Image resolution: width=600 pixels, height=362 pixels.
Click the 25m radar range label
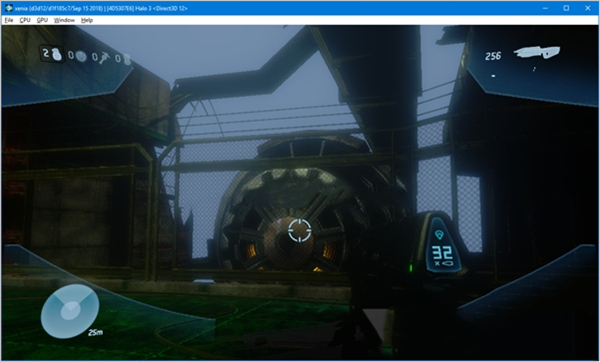click(95, 333)
